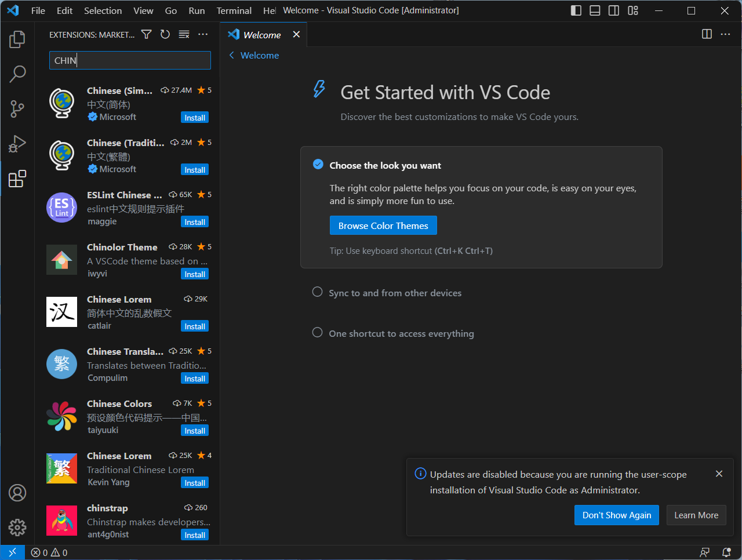Click the remote window status bar icon
Viewport: 742px width, 560px height.
pyautogui.click(x=12, y=552)
